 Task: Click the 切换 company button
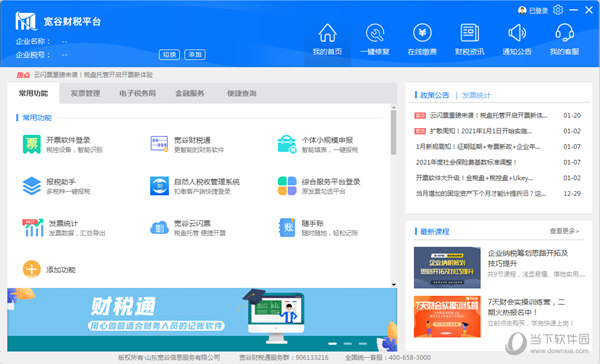coord(169,55)
